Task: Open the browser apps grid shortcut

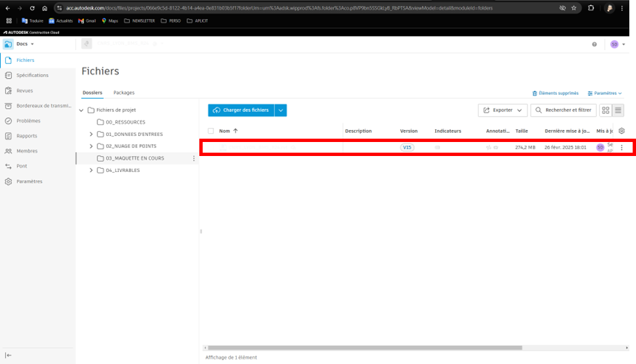Action: point(9,21)
